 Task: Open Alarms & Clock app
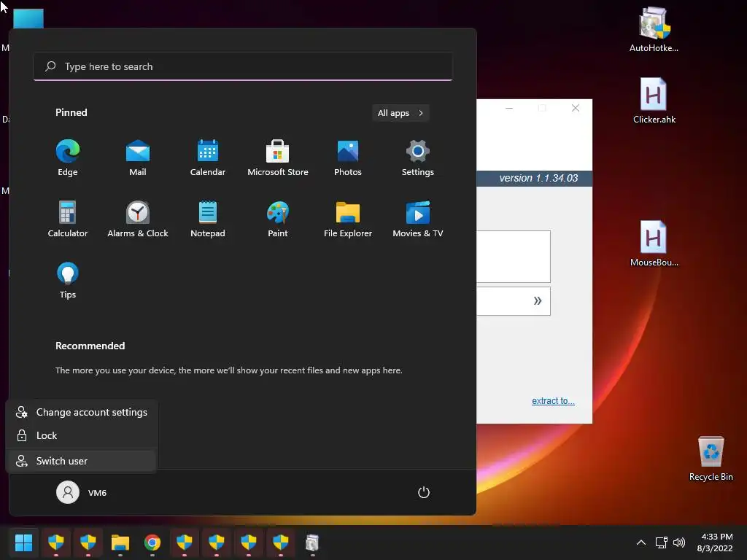click(138, 219)
